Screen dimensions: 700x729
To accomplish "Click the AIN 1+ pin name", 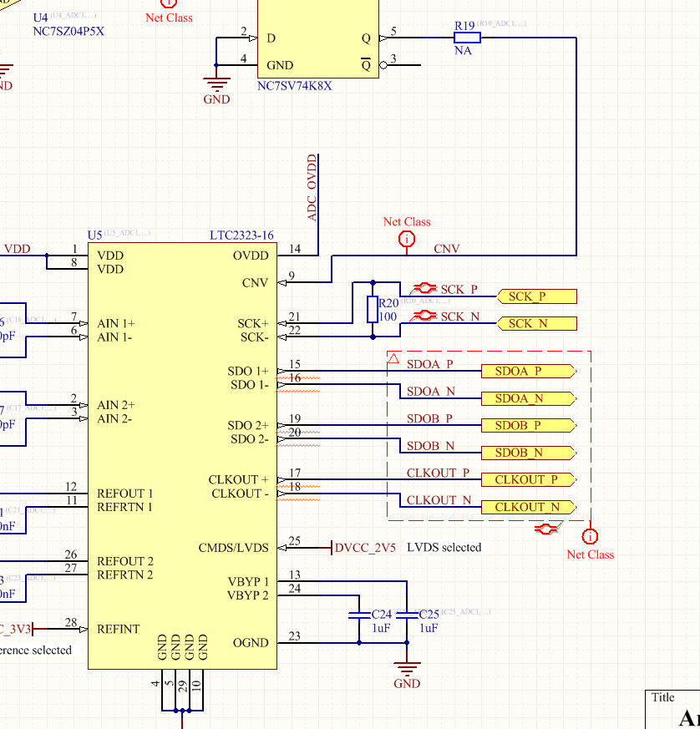I will click(116, 323).
